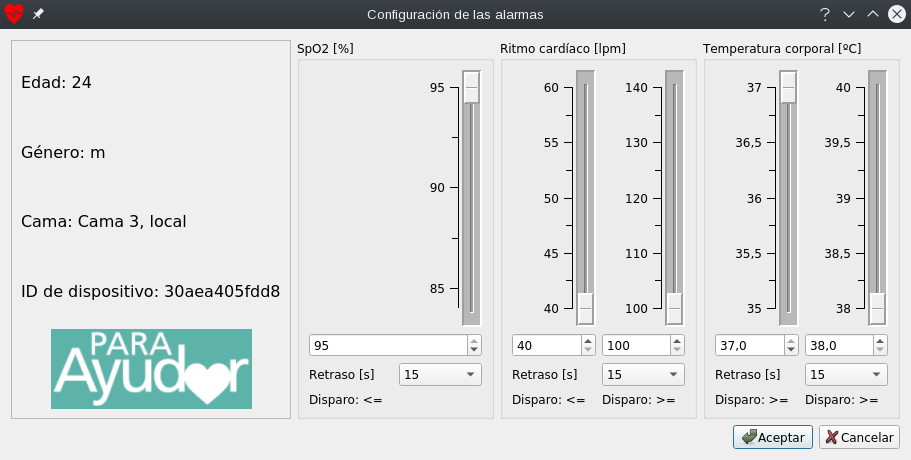Decrease the upper heart rate limit of 100

click(x=677, y=350)
